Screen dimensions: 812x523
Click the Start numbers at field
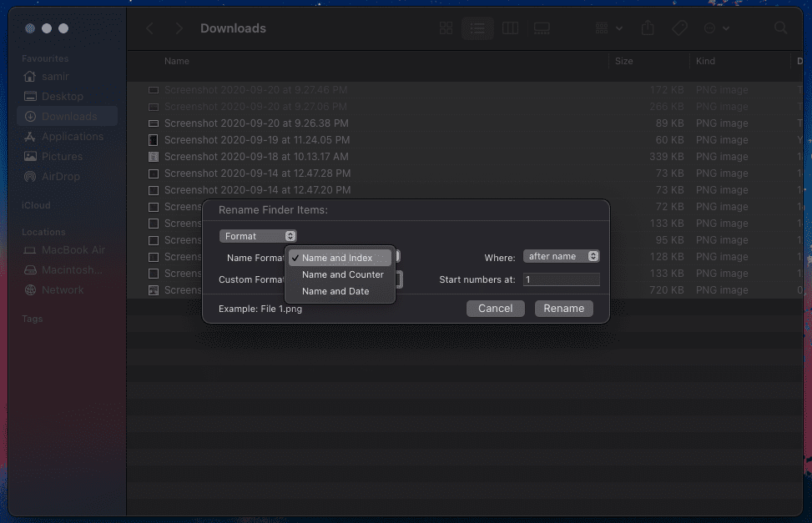point(561,280)
